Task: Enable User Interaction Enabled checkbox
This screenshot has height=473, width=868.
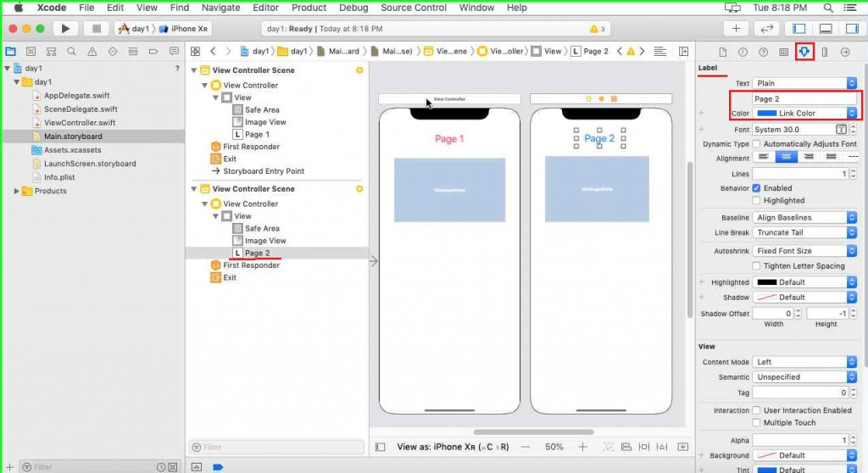Action: pos(756,410)
